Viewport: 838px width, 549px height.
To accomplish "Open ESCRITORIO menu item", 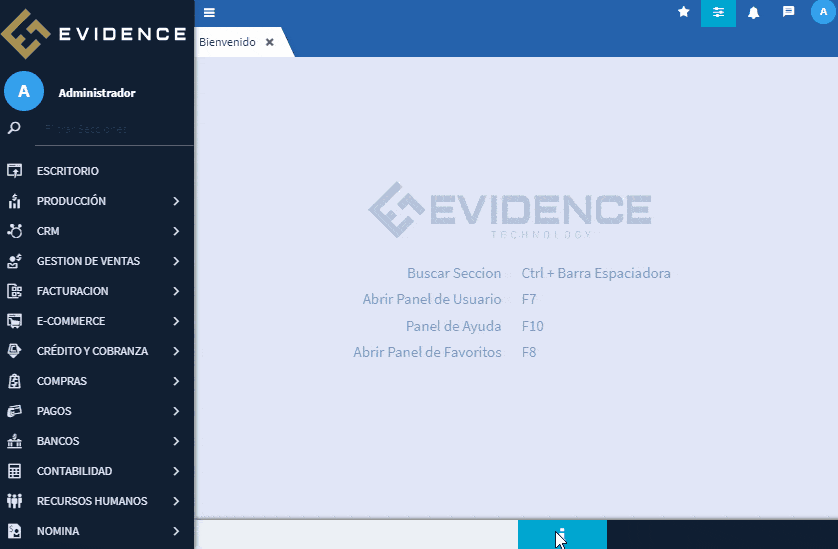I will (68, 171).
